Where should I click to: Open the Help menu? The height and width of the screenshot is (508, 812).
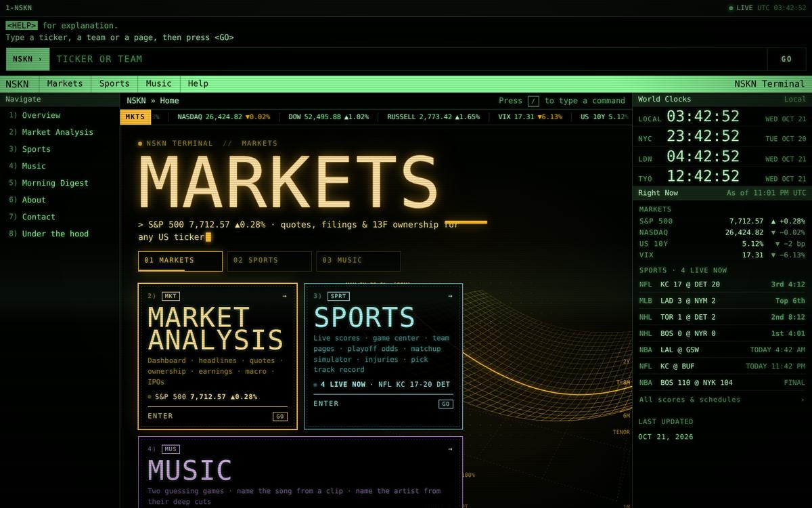click(198, 84)
